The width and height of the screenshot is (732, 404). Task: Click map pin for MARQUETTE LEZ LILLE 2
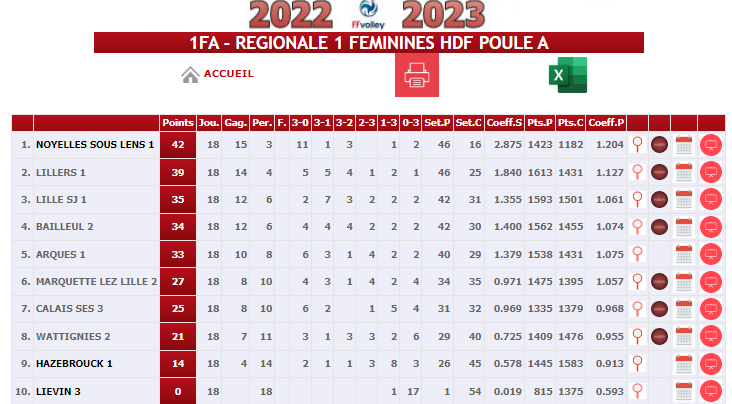pyautogui.click(x=637, y=281)
